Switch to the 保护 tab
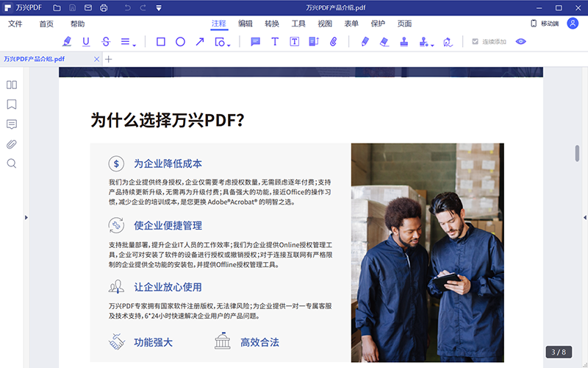 378,24
